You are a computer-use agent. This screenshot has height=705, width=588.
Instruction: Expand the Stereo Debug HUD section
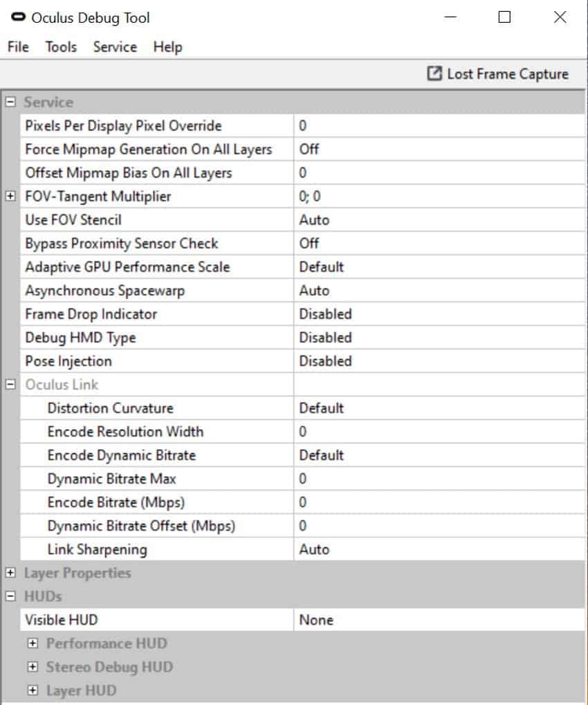point(33,667)
